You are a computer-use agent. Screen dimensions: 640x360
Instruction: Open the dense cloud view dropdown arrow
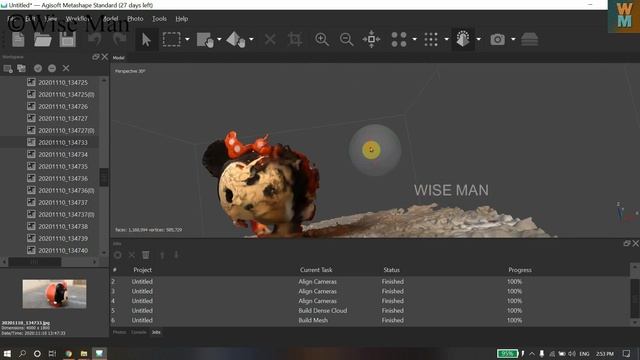[x=446, y=40]
